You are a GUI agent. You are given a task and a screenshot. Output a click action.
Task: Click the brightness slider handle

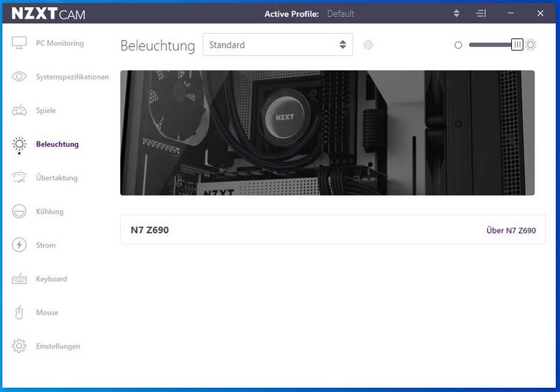[517, 45]
